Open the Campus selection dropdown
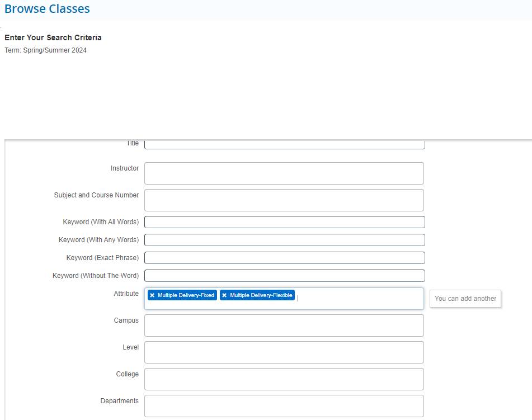This screenshot has width=532, height=420. coord(284,325)
